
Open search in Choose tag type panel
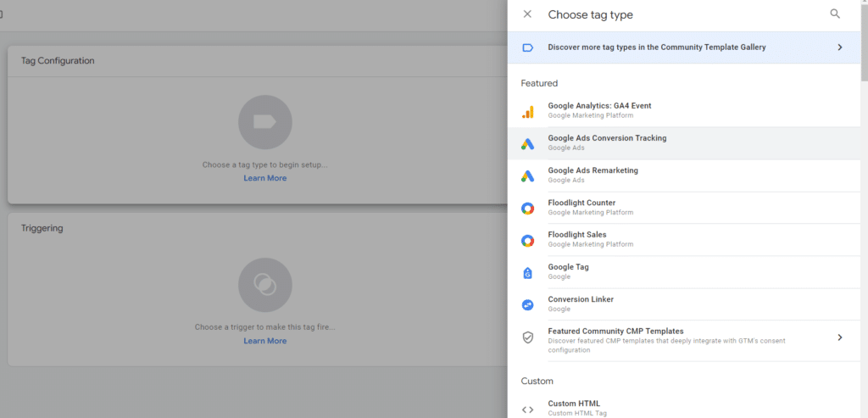[835, 14]
